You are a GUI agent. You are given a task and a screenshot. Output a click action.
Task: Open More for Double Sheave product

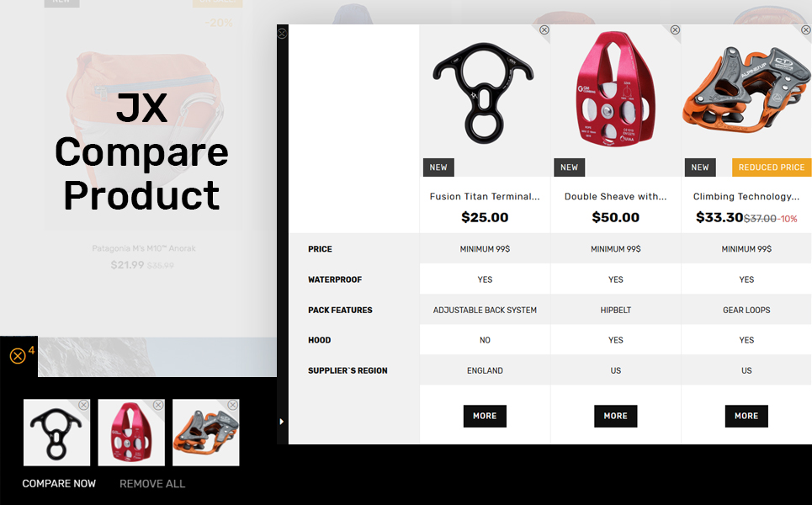coord(616,416)
